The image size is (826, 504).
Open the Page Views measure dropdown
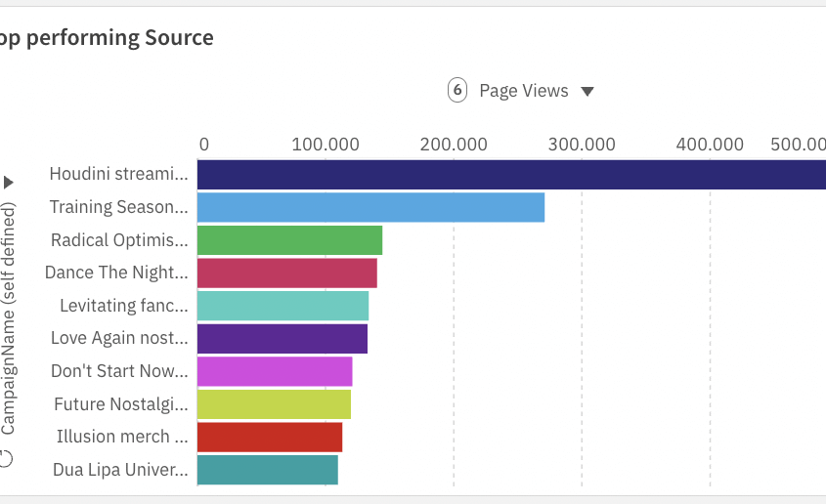tap(523, 91)
